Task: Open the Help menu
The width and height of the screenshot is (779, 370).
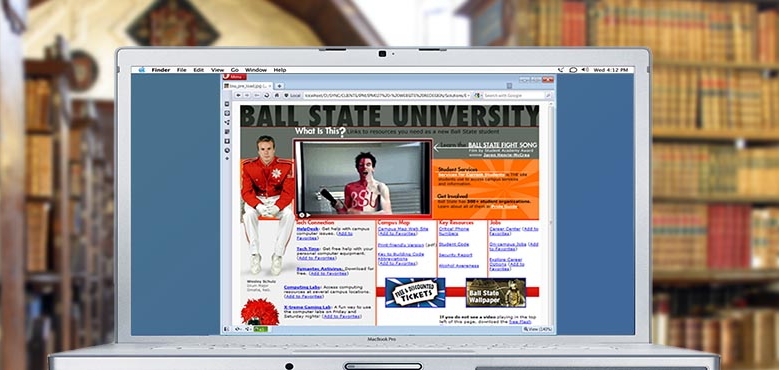Action: click(280, 70)
